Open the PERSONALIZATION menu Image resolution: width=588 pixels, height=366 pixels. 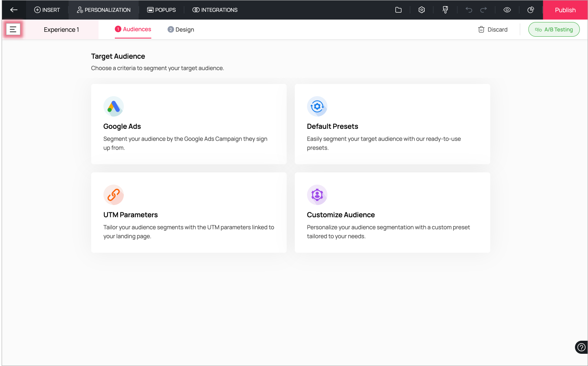coord(103,10)
